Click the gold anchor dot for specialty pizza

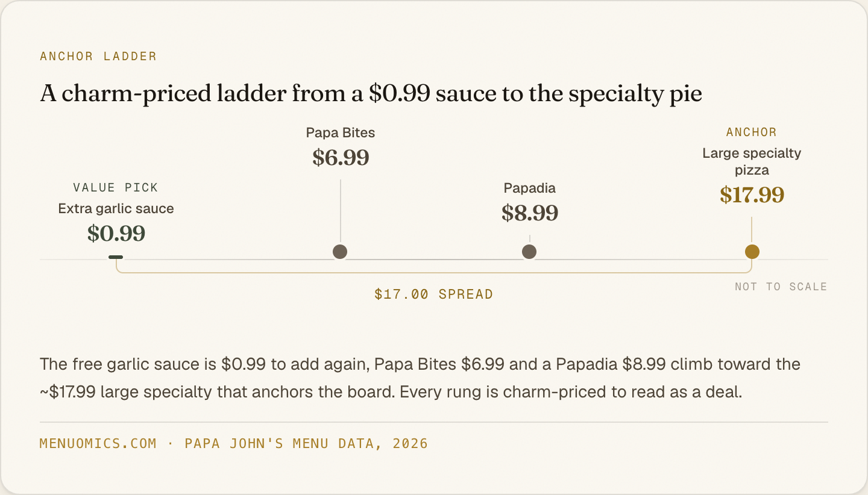point(752,252)
